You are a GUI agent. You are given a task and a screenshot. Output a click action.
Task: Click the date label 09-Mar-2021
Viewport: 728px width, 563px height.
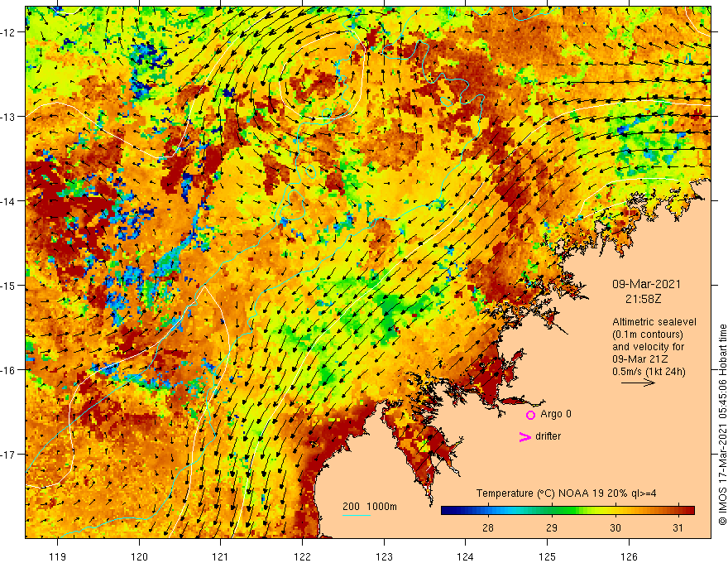click(x=646, y=284)
